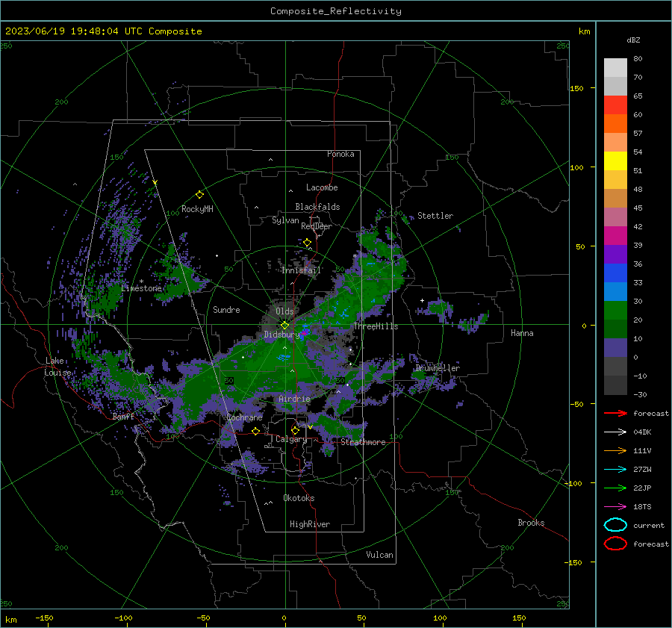Click the Sundre town label
The image size is (672, 628).
point(226,309)
